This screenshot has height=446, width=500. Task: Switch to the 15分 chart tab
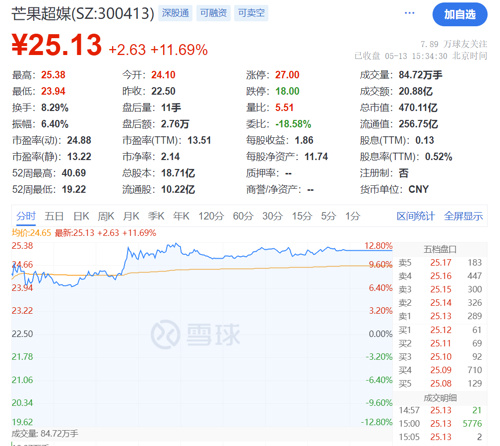click(302, 216)
